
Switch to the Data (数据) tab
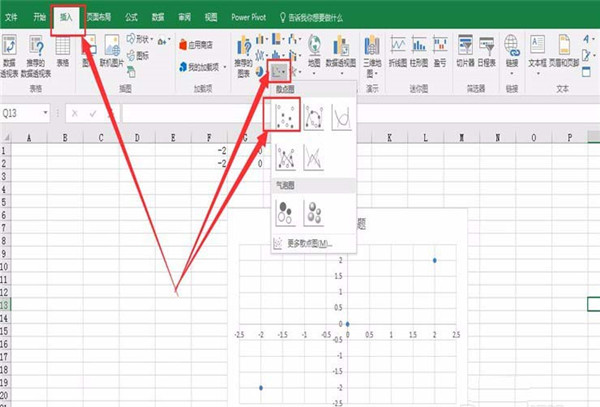158,17
